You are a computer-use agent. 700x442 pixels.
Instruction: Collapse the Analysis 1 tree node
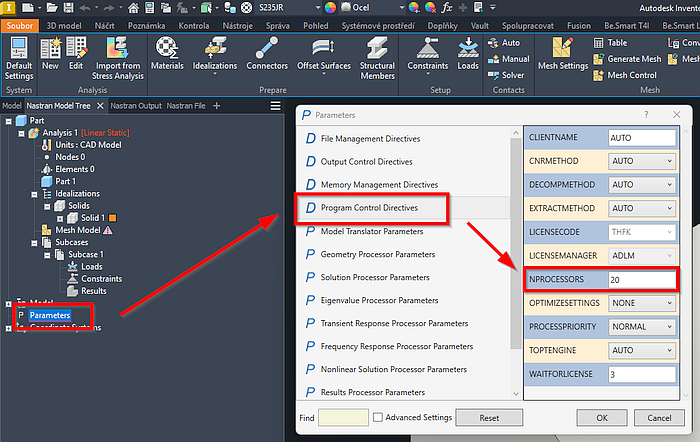(x=21, y=133)
